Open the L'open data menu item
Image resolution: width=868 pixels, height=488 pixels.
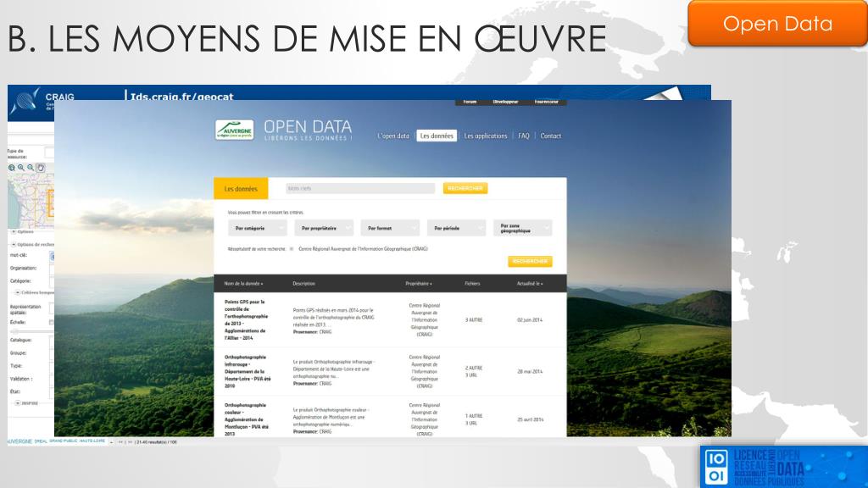[393, 136]
